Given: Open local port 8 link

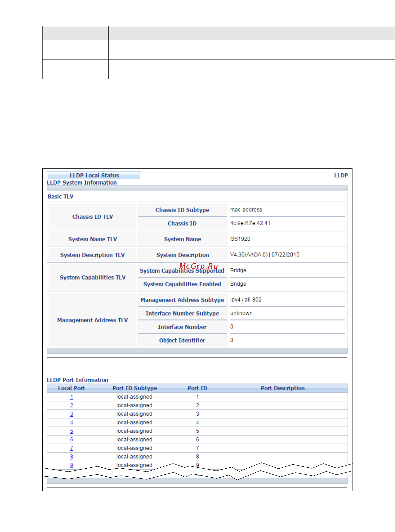Looking at the screenshot, I should tap(72, 457).
